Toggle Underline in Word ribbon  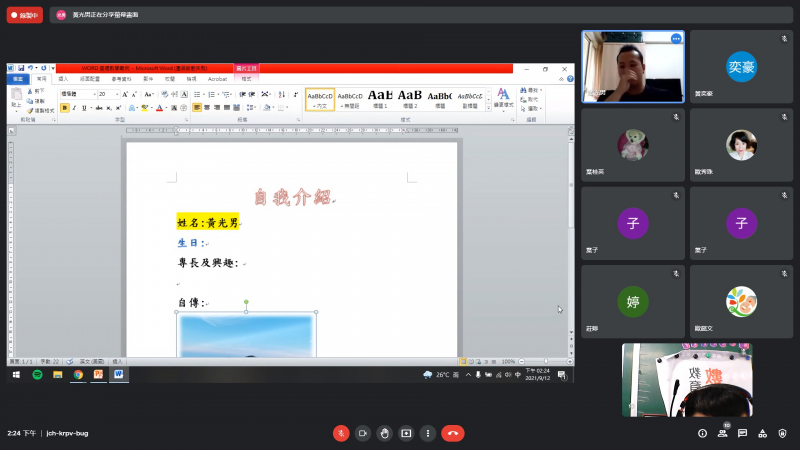click(84, 108)
